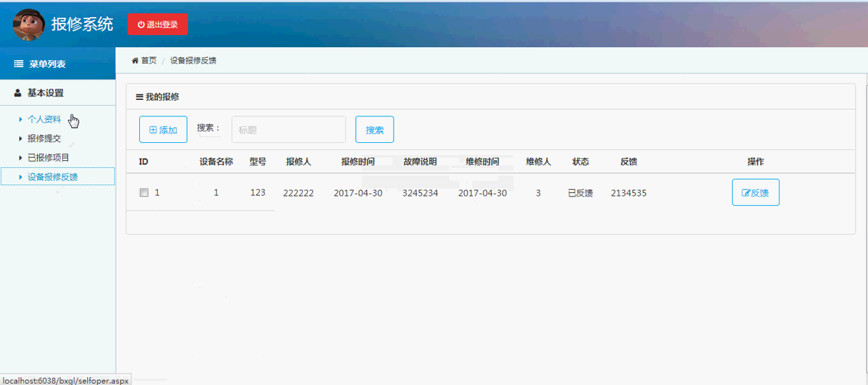Click the person icon next to 基本设置
868x385 pixels.
[18, 93]
